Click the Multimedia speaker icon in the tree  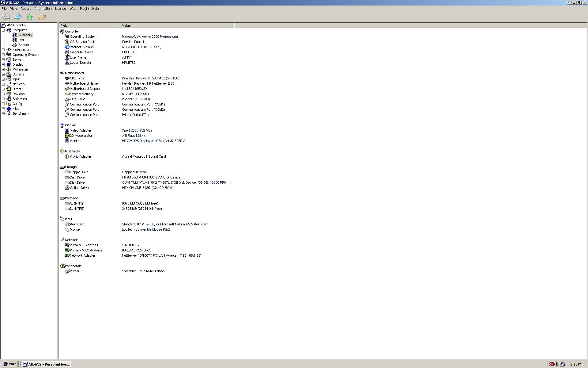9,69
